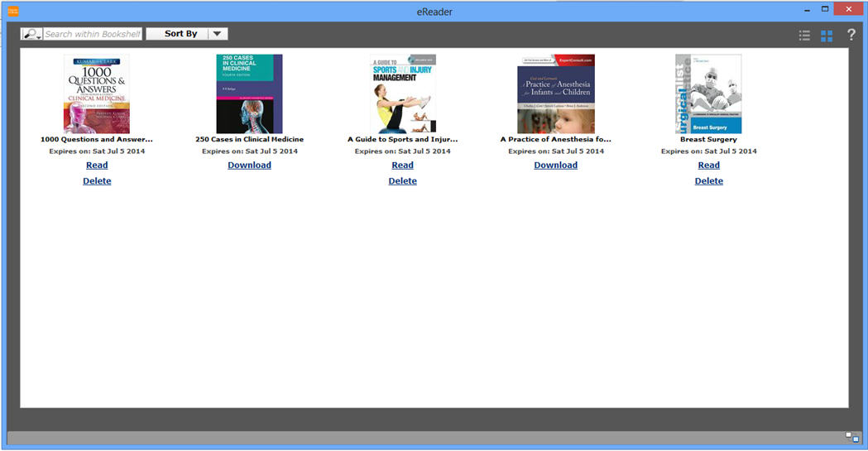868x451 pixels.
Task: Download 250 Cases in Clinical Medicine
Action: (x=249, y=166)
